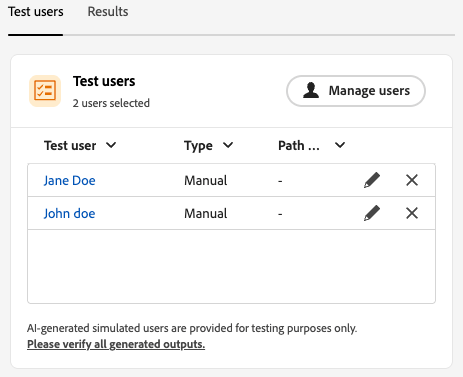This screenshot has height=377, width=463.
Task: Click Manual type cell in John doe row
Action: [x=206, y=213]
